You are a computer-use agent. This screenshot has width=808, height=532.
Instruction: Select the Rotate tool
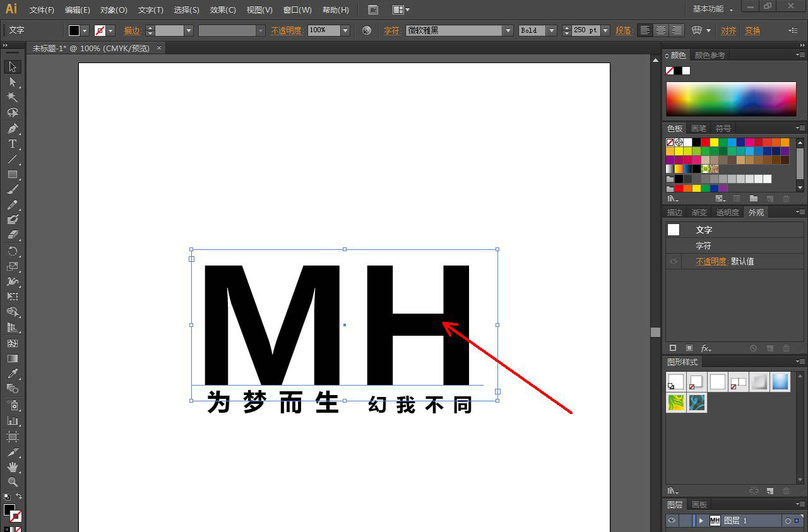coord(13,251)
